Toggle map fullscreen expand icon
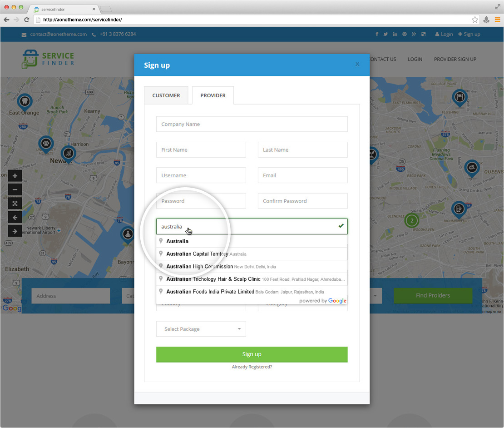 click(x=15, y=204)
